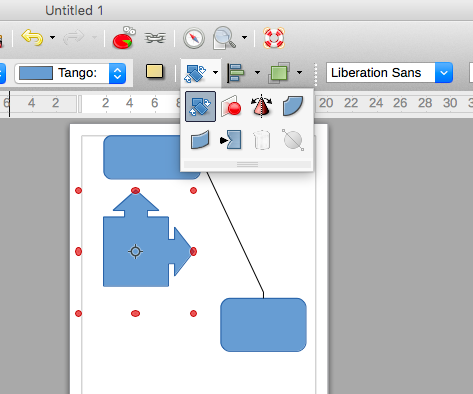Viewport: 473px width, 394px height.
Task: Open the Navigator compass icon
Action: pyautogui.click(x=194, y=38)
